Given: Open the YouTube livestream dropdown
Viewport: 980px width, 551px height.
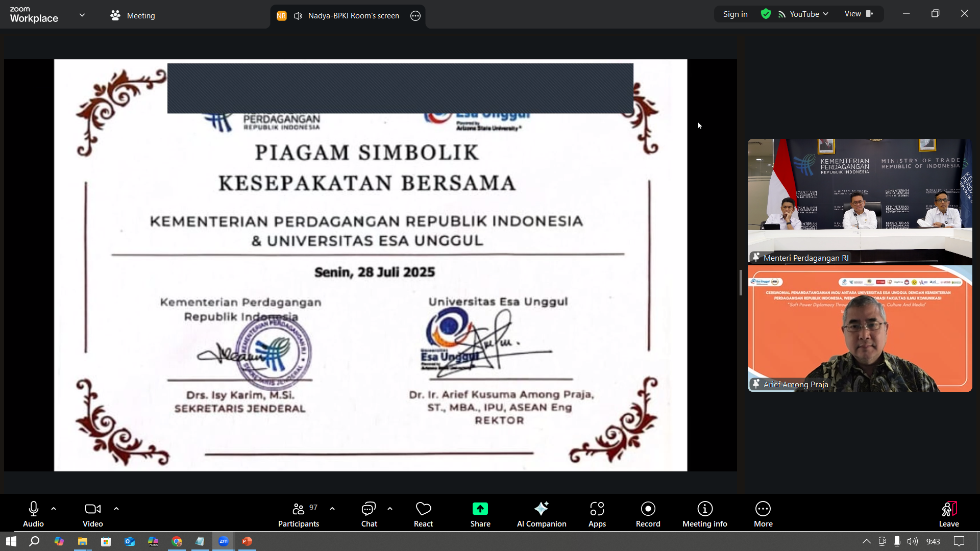Looking at the screenshot, I should tap(803, 14).
